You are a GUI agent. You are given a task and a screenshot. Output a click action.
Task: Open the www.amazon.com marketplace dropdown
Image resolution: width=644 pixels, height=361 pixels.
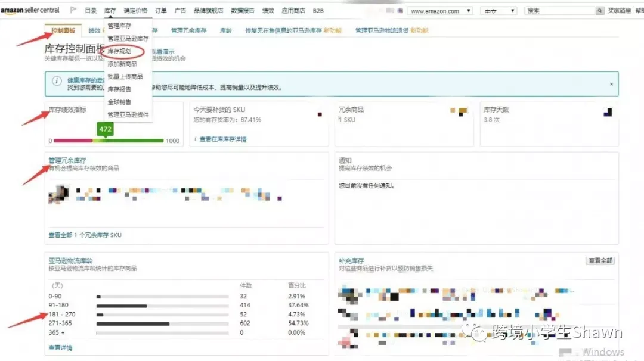coord(440,11)
